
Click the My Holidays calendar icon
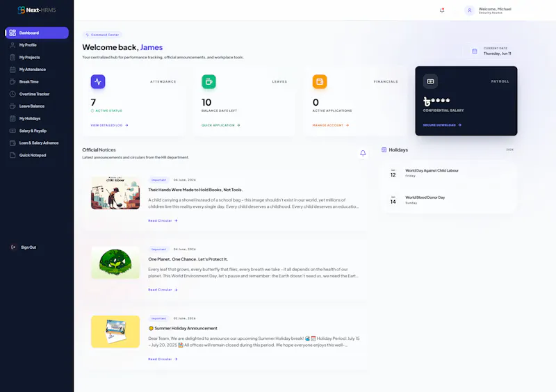[x=13, y=118]
